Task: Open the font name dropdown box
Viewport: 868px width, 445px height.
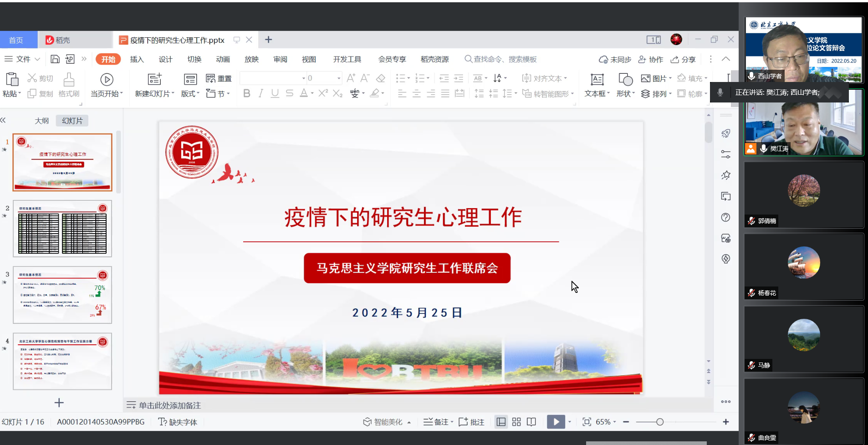Action: tap(273, 78)
